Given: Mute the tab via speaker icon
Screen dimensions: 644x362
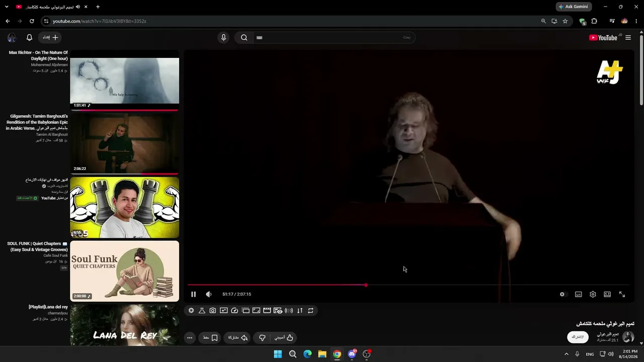Looking at the screenshot, I should coord(77,7).
